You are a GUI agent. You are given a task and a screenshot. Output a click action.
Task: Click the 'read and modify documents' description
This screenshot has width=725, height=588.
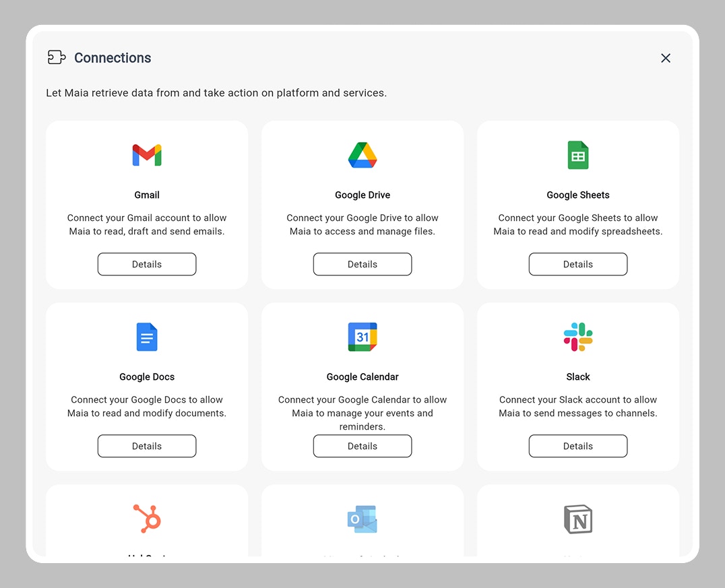coord(147,406)
